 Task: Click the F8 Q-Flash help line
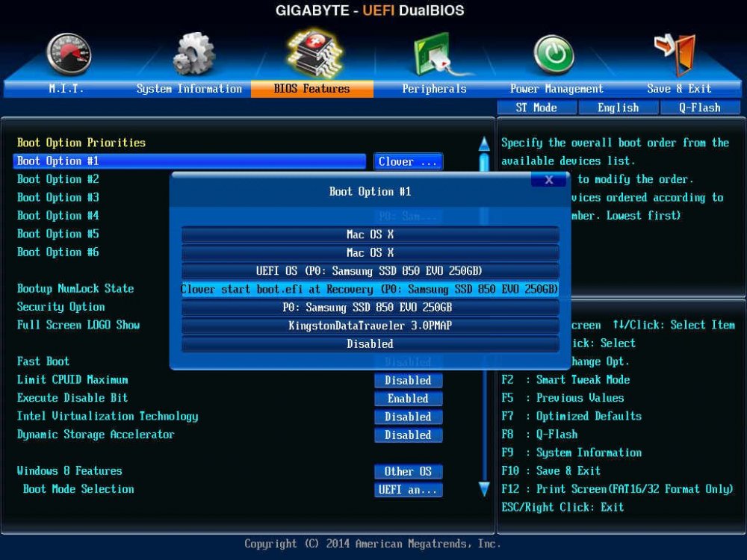[540, 435]
